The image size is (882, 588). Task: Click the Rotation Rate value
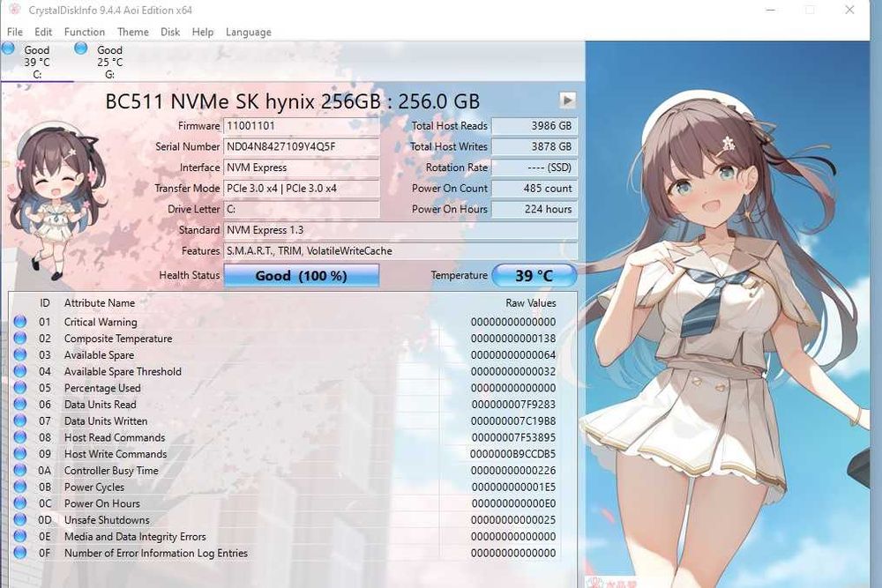534,167
